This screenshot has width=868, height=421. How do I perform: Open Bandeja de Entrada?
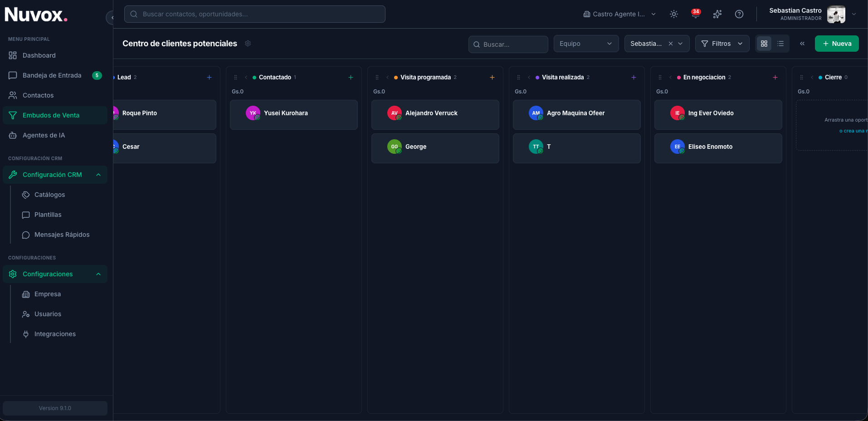[55, 75]
